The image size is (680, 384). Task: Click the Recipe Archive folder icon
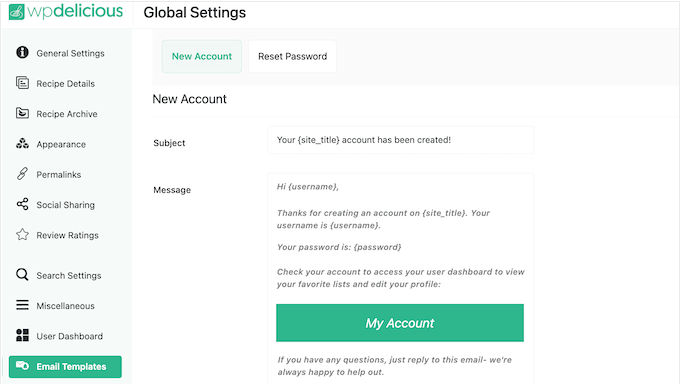pos(22,113)
